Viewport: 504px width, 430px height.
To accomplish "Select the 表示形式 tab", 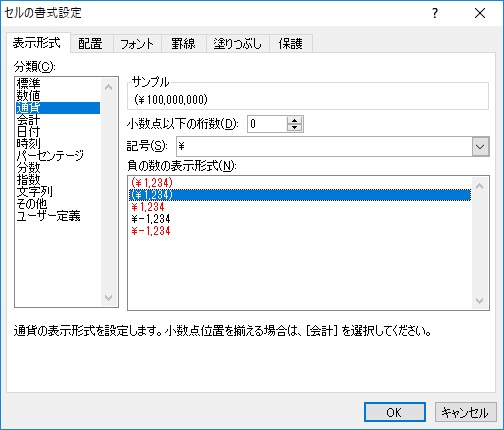I will (38, 43).
